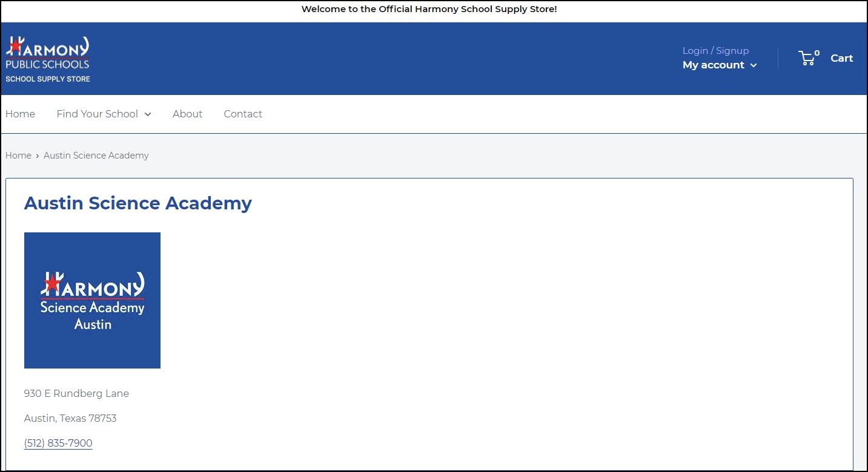This screenshot has width=868, height=472.
Task: Open the Contact page
Action: [243, 114]
